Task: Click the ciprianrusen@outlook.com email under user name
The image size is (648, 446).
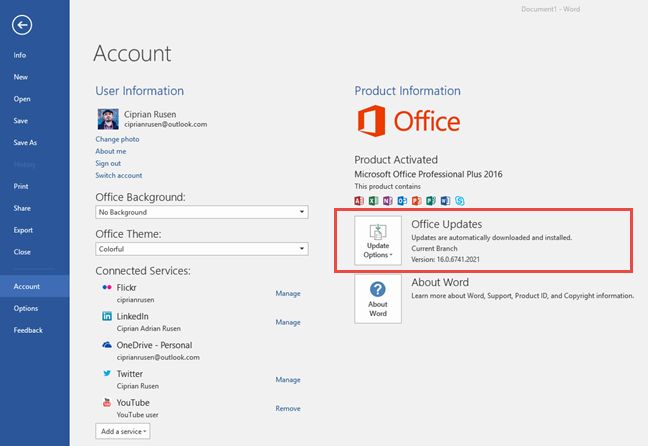Action: point(166,124)
